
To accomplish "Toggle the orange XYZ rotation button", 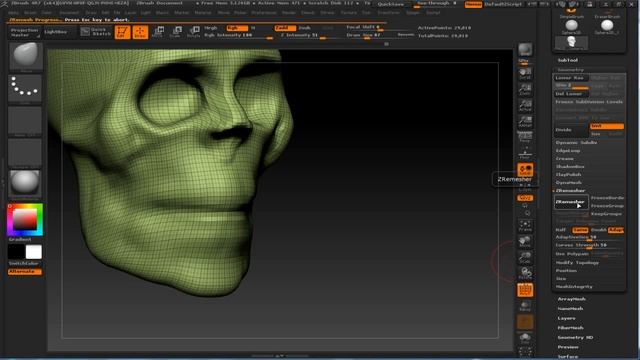I will click(x=525, y=198).
